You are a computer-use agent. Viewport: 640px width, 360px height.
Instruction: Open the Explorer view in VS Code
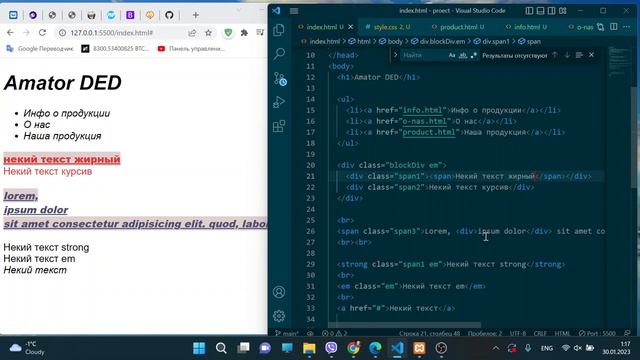[279, 30]
